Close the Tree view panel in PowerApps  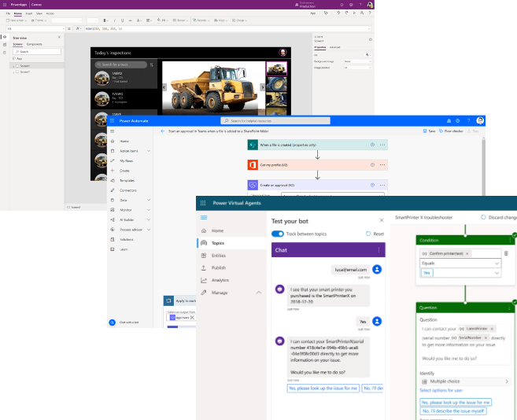pyautogui.click(x=59, y=37)
